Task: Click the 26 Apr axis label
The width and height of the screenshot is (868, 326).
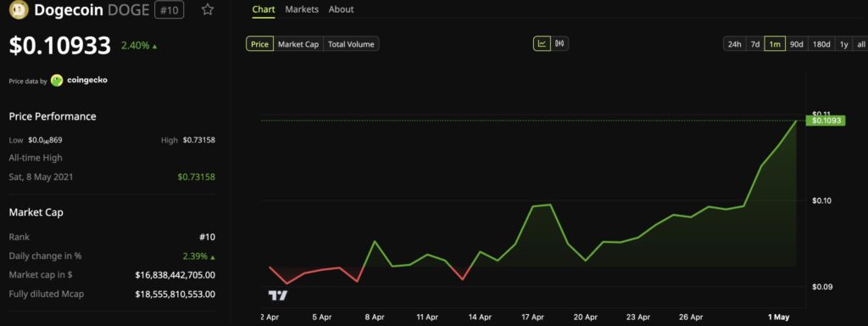Action: (x=691, y=318)
